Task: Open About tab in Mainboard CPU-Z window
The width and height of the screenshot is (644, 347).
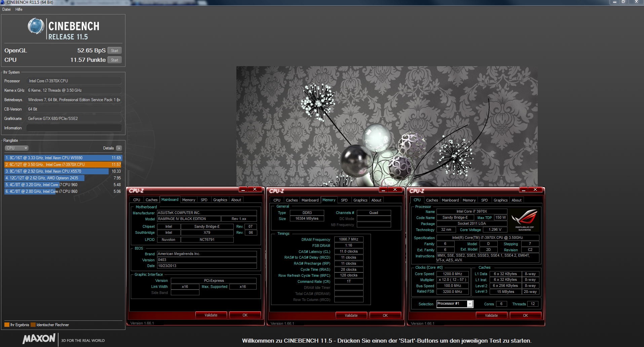Action: (x=236, y=200)
